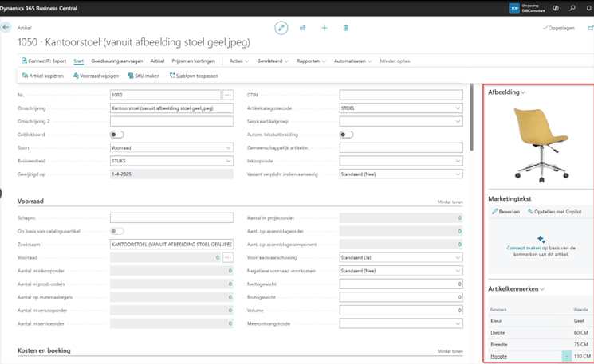594x364 pixels.
Task: Click the Hoogte characteristic link
Action: 498,356
